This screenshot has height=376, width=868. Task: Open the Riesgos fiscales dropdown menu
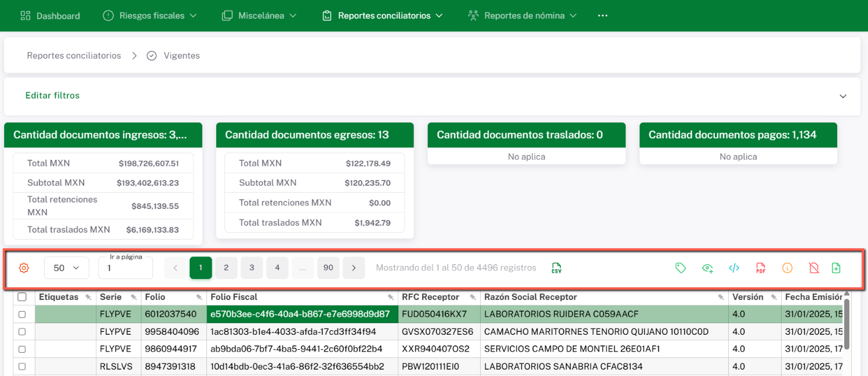click(150, 16)
